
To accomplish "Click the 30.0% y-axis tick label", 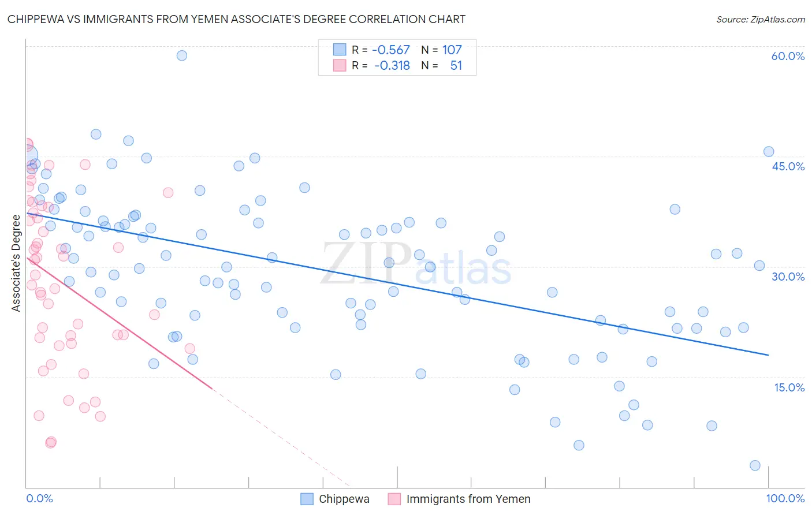I will 788,277.
